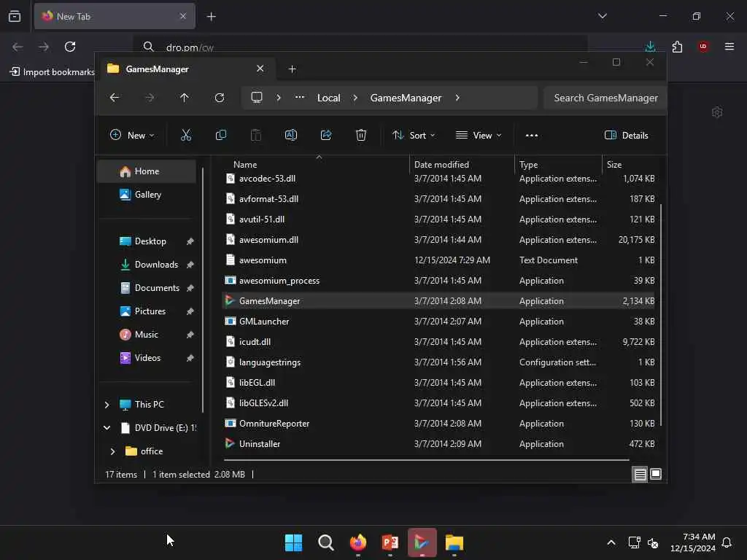Expand the office folder node
The width and height of the screenshot is (747, 560).
coord(112,451)
